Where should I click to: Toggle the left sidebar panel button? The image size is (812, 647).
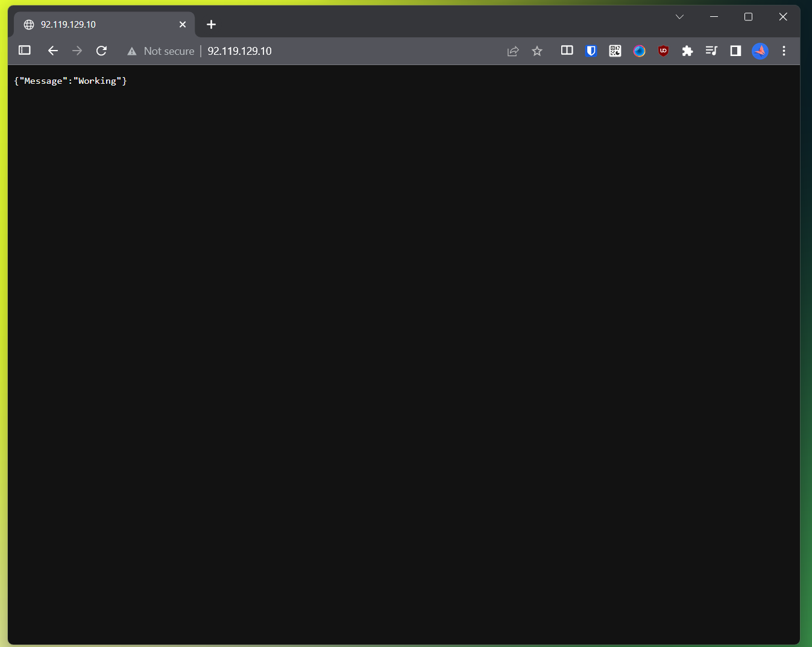pos(25,51)
